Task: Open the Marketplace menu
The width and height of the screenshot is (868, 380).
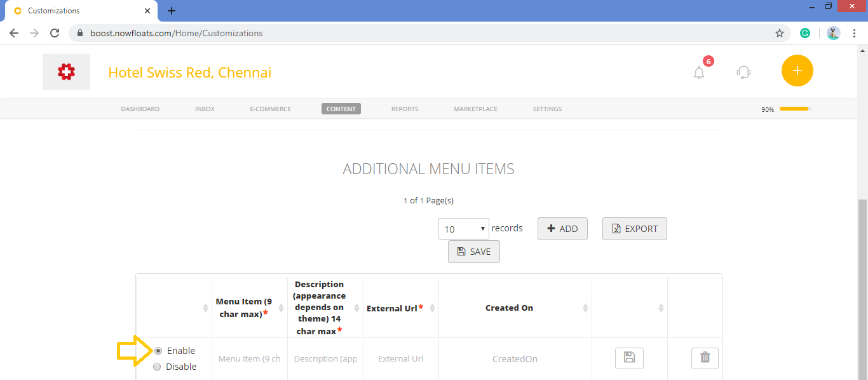Action: 476,109
